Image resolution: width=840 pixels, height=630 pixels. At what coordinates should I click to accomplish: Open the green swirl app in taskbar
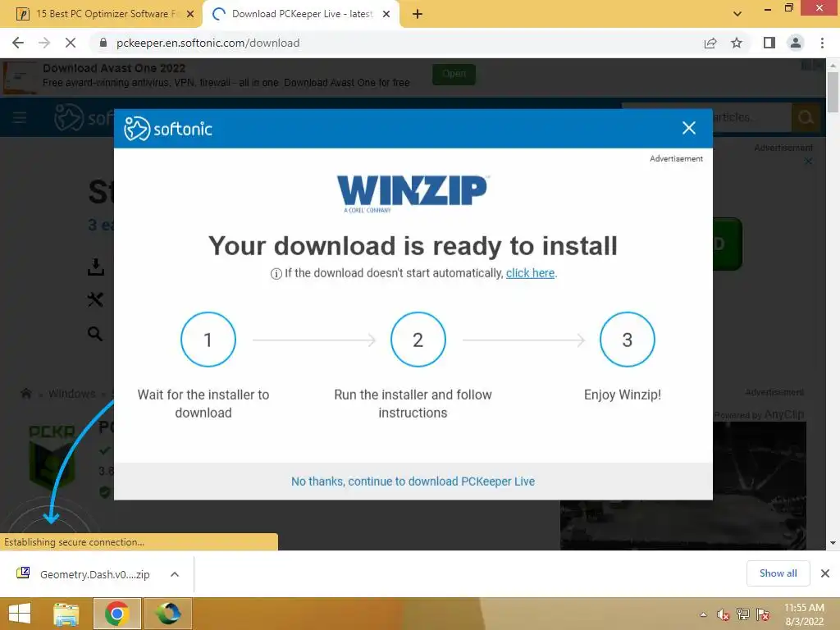(167, 614)
